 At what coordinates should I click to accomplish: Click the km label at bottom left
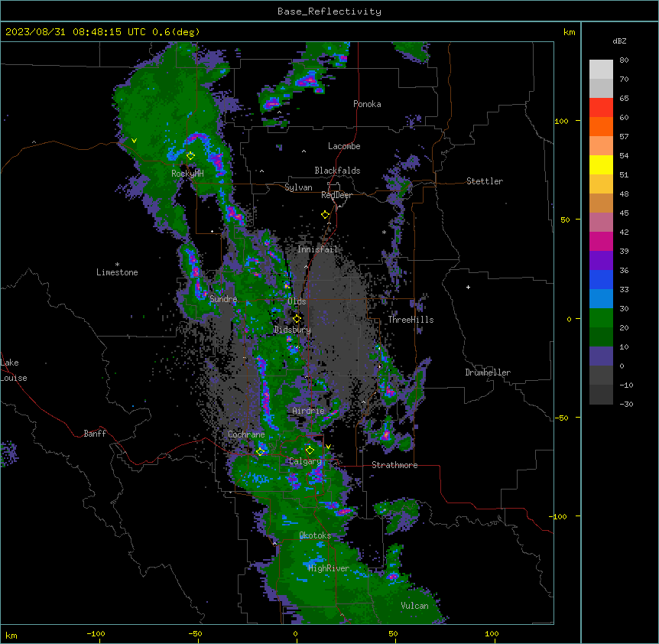coord(11,636)
